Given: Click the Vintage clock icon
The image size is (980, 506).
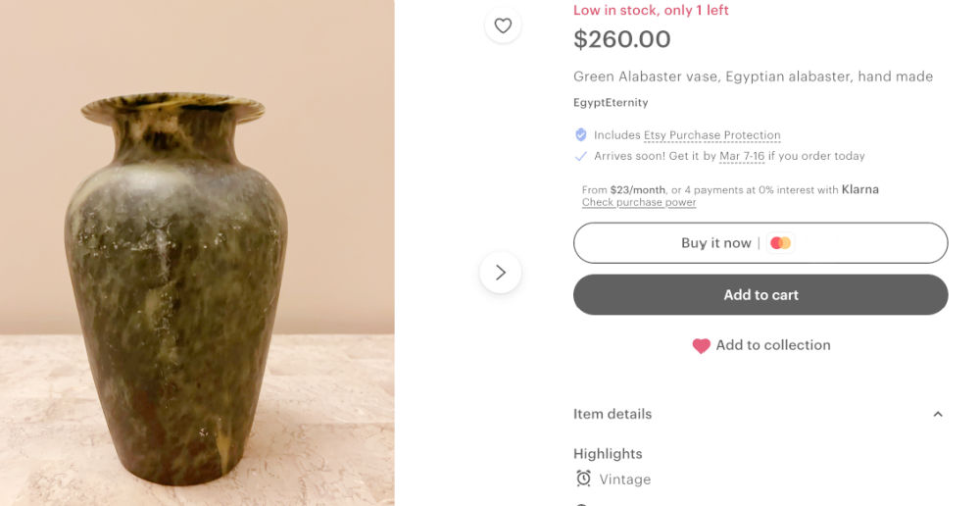Looking at the screenshot, I should click(x=584, y=479).
